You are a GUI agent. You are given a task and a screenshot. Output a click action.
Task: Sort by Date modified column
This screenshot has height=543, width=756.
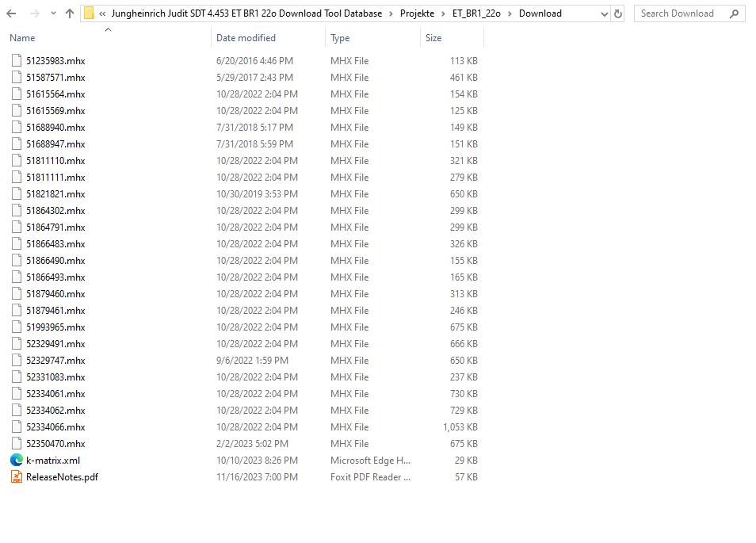246,37
